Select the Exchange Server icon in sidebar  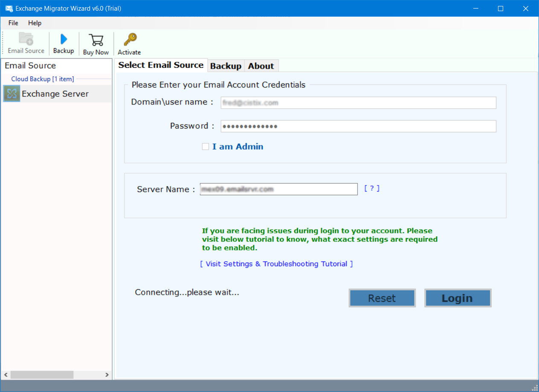point(12,94)
